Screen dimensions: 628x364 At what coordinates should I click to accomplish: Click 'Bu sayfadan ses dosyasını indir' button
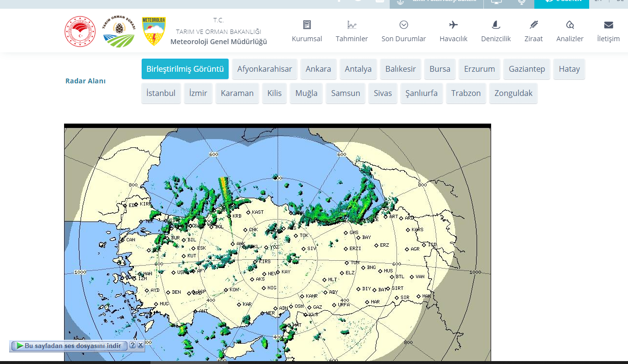tap(69, 346)
